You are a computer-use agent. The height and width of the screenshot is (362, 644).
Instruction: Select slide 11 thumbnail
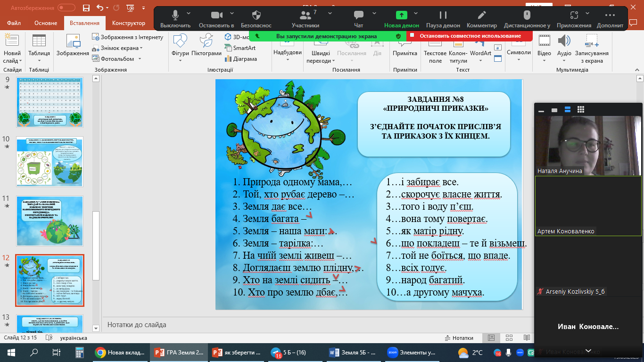pyautogui.click(x=50, y=221)
